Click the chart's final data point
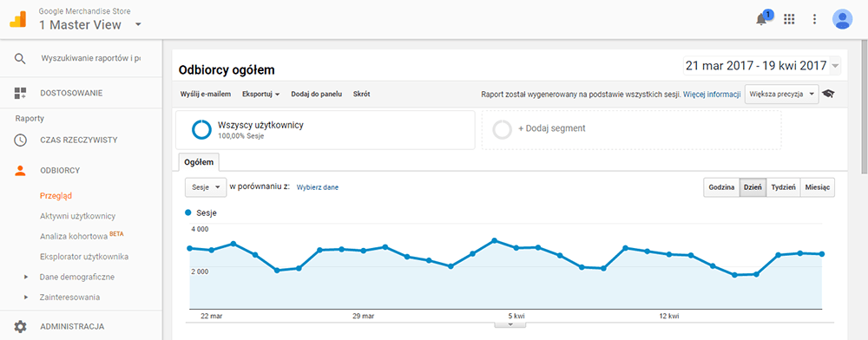Image resolution: width=868 pixels, height=340 pixels. click(822, 254)
